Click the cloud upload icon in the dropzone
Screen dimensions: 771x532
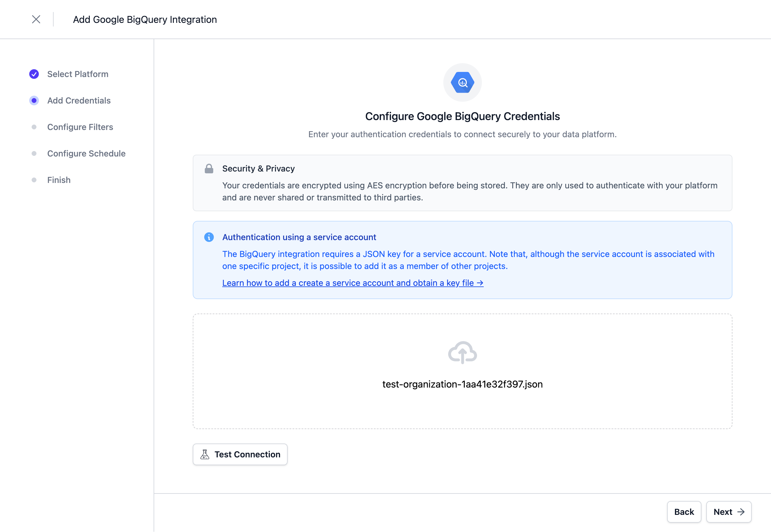tap(462, 353)
